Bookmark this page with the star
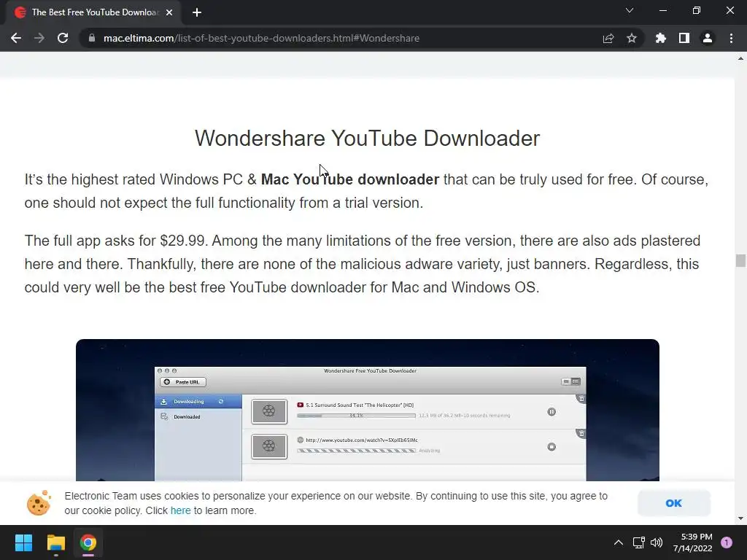 coord(632,38)
